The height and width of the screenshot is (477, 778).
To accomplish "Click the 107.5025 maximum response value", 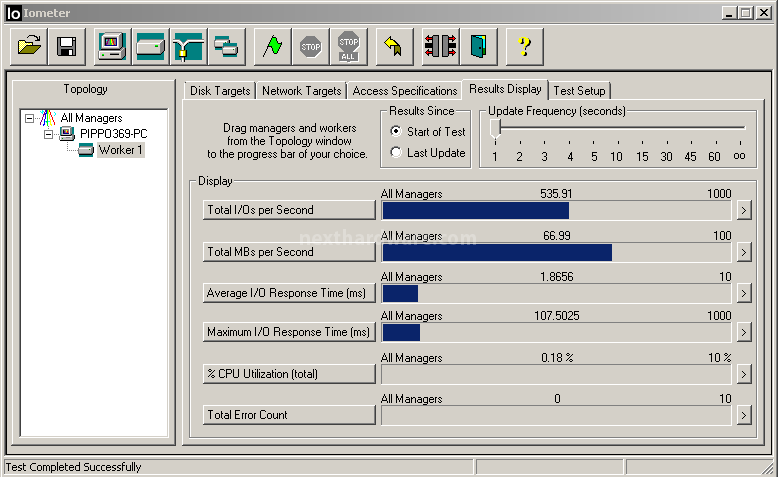I will point(557,316).
